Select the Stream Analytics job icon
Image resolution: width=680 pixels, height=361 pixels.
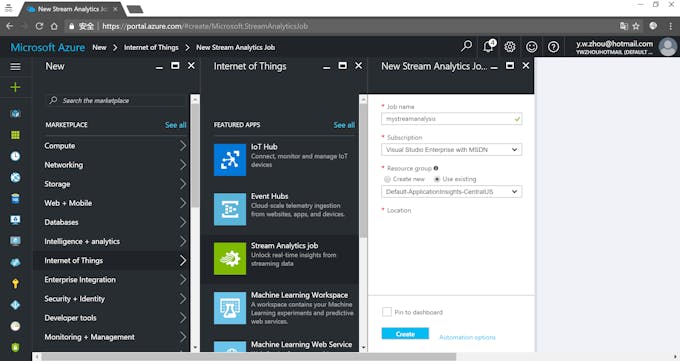pyautogui.click(x=230, y=259)
